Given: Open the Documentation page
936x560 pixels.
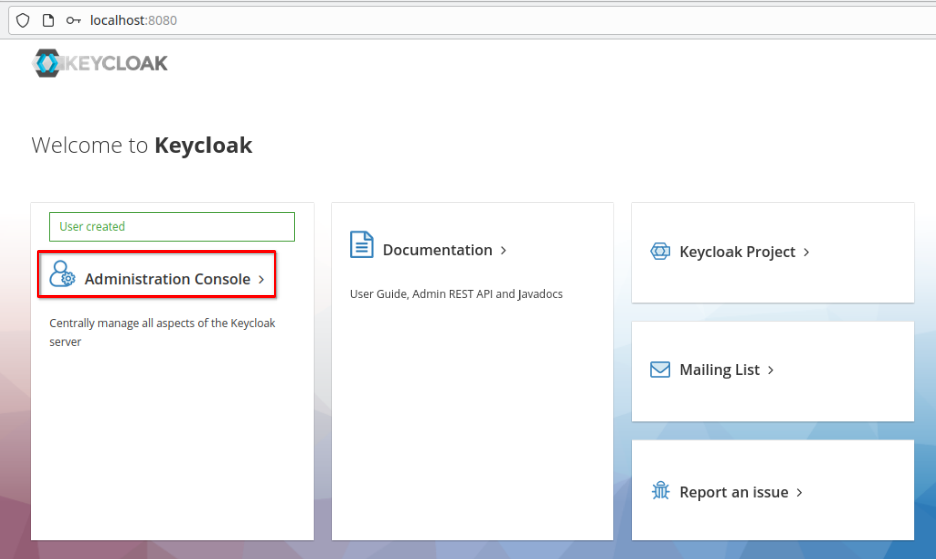Looking at the screenshot, I should (x=437, y=250).
